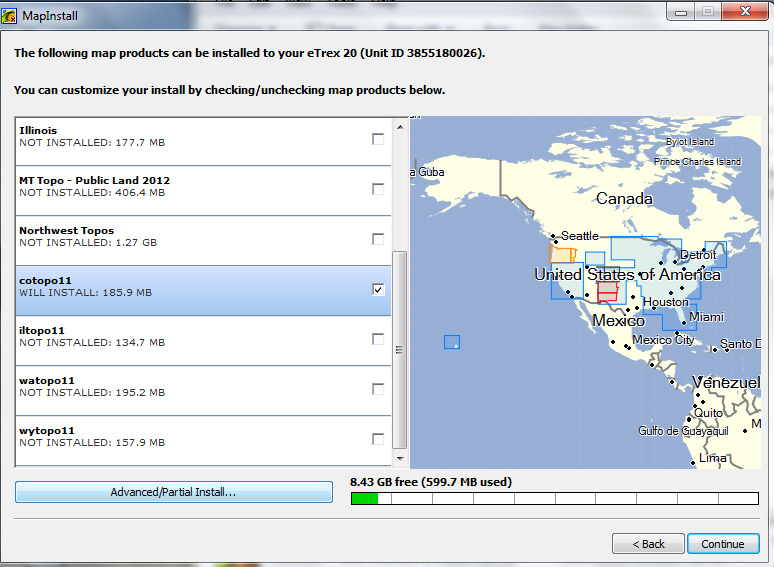
Task: Enable the watopo11 map checkbox
Action: (378, 389)
